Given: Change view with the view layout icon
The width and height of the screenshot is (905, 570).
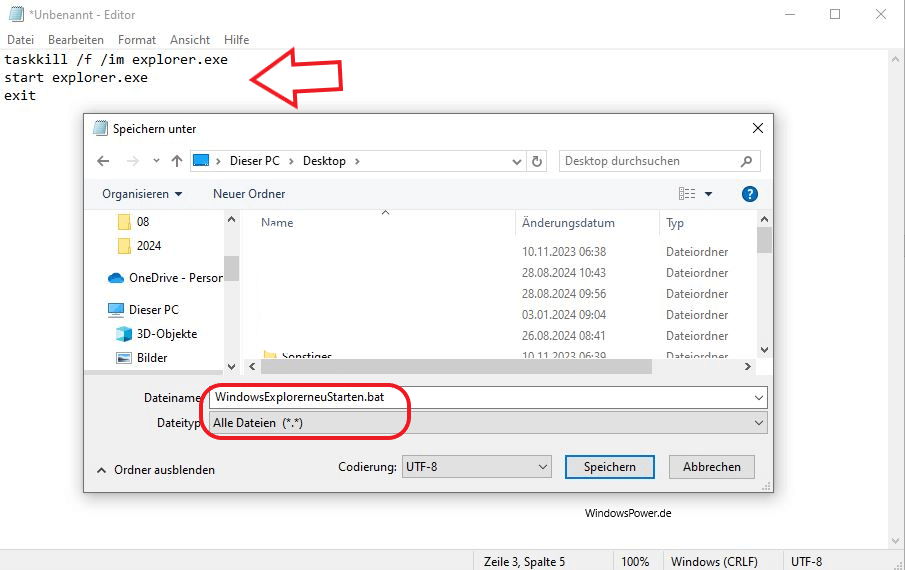Looking at the screenshot, I should tap(687, 194).
